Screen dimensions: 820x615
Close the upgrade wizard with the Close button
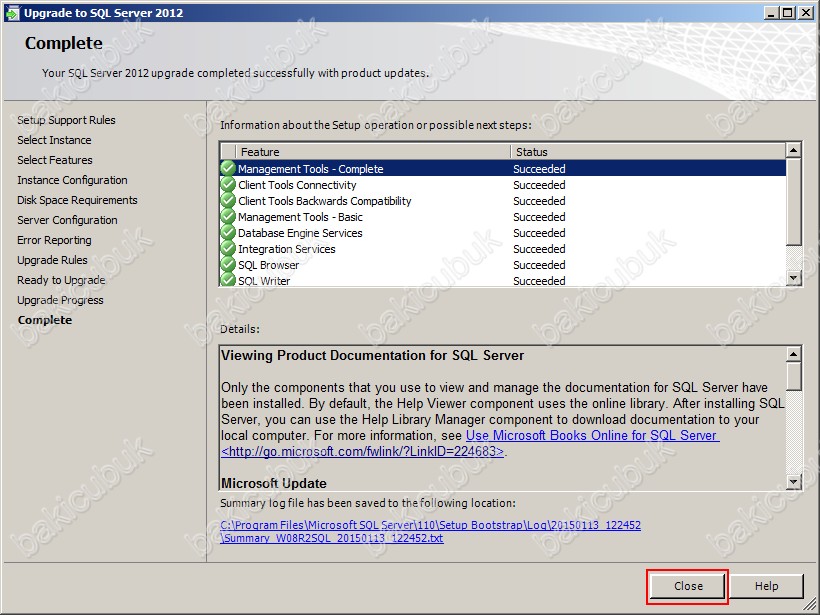(x=688, y=586)
